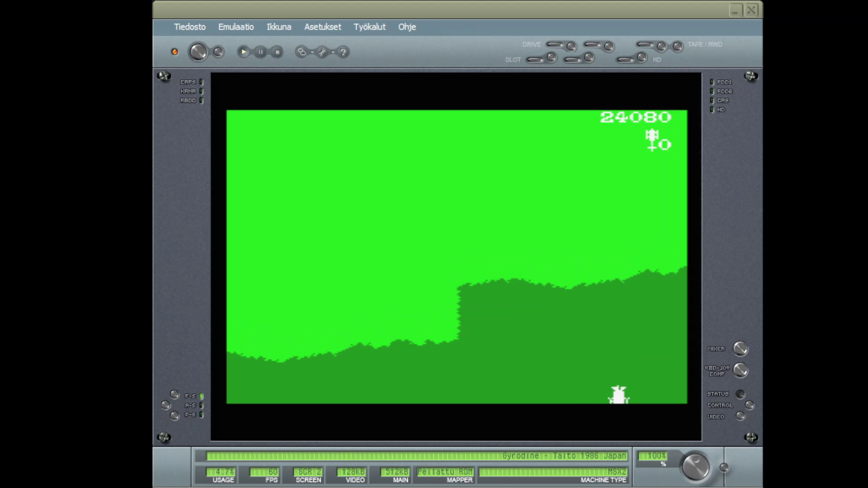Click the large power knob
This screenshot has height=488, width=868.
198,52
